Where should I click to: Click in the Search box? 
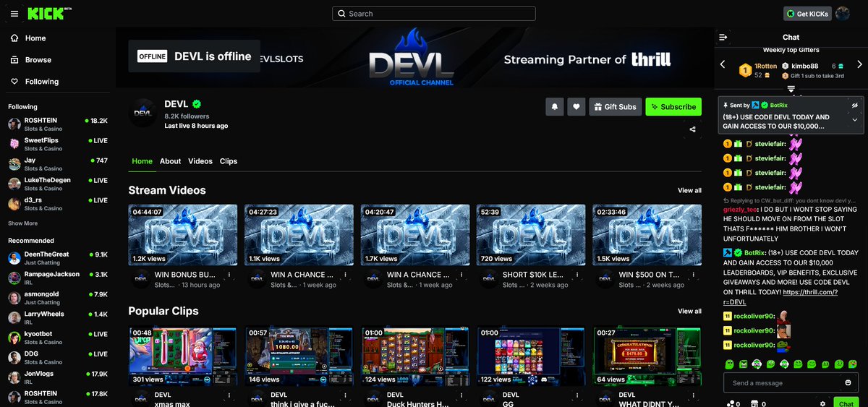pos(434,14)
